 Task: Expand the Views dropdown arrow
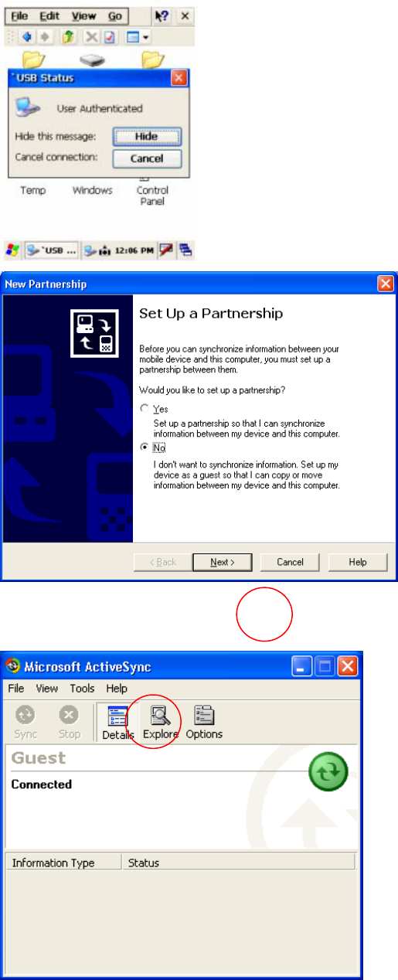point(145,37)
